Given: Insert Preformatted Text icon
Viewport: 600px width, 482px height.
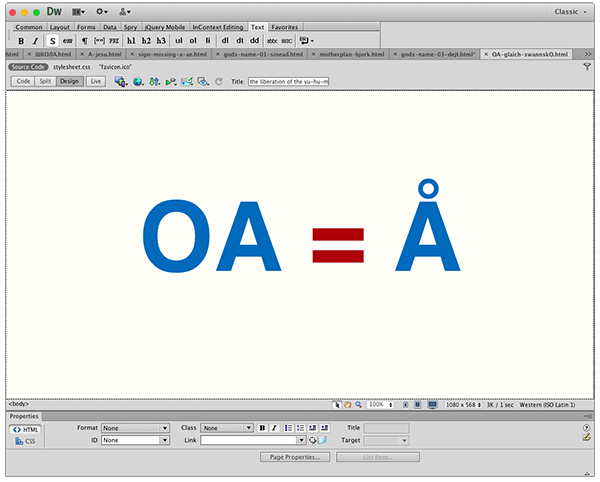Looking at the screenshot, I should click(114, 41).
